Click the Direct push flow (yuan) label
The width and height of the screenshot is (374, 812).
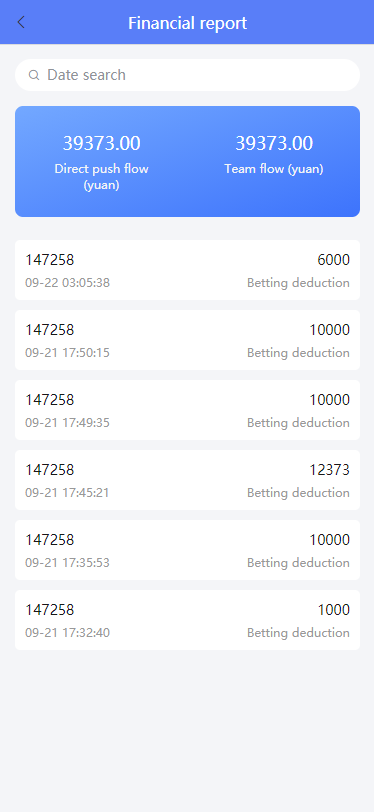point(102,177)
